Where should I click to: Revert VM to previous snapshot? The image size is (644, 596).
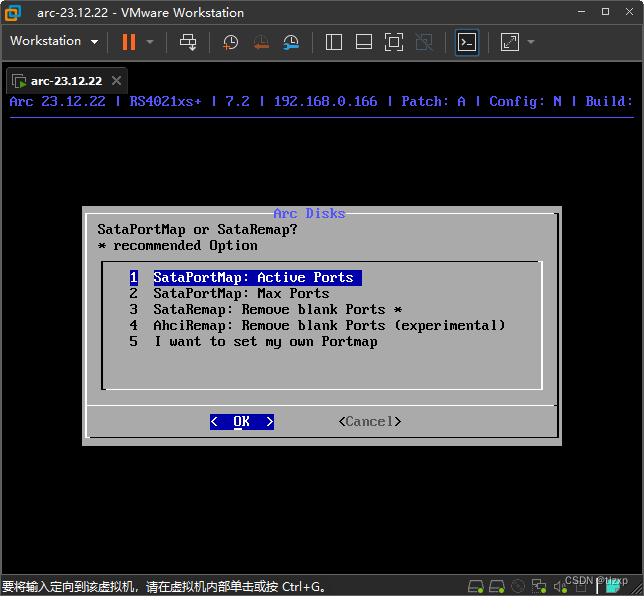pyautogui.click(x=261, y=42)
